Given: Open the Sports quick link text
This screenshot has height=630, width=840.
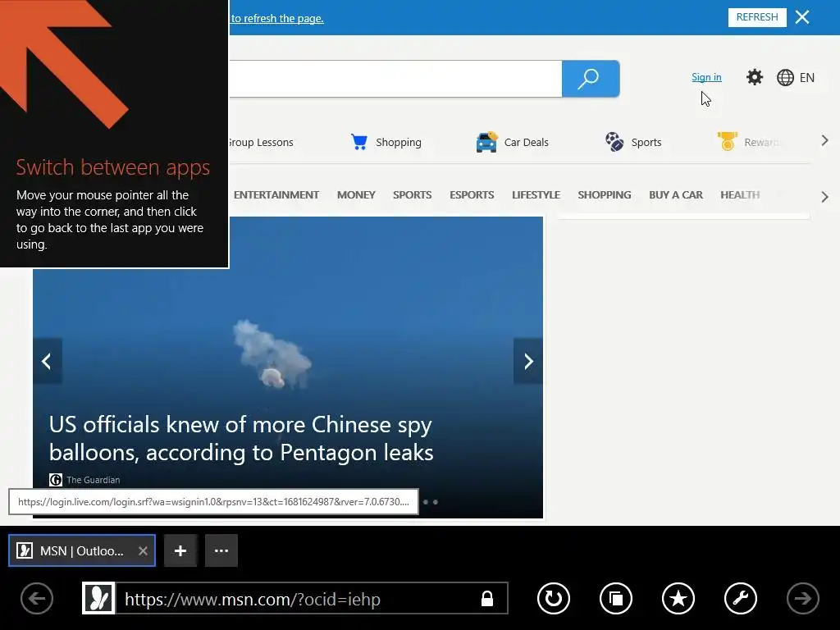Looking at the screenshot, I should (x=646, y=143).
